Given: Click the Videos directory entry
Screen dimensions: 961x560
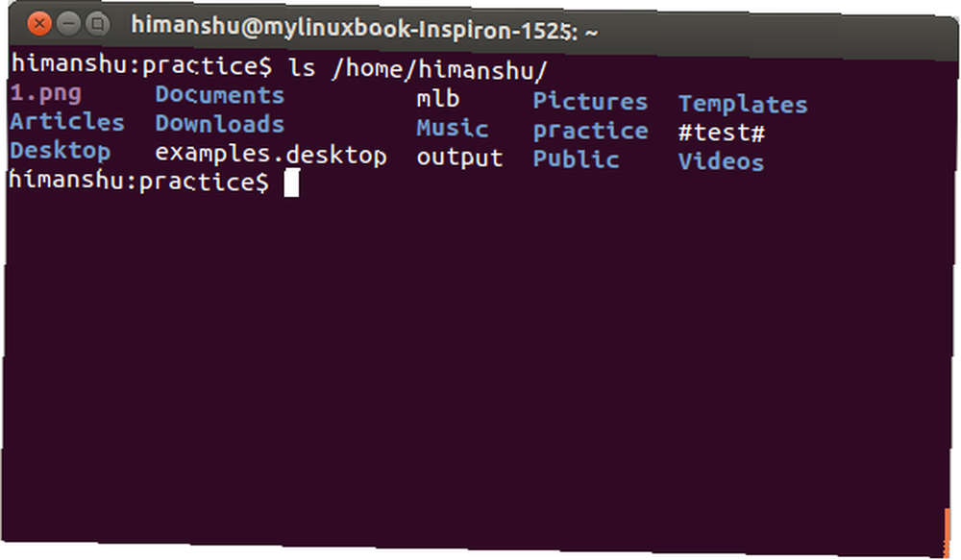Looking at the screenshot, I should click(x=721, y=161).
